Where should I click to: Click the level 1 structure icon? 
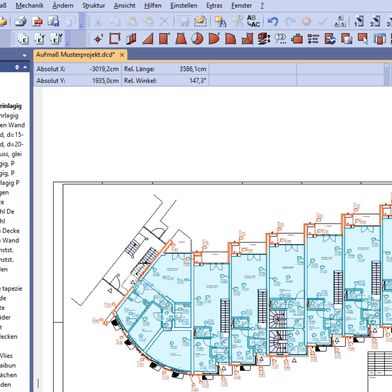pos(359,21)
